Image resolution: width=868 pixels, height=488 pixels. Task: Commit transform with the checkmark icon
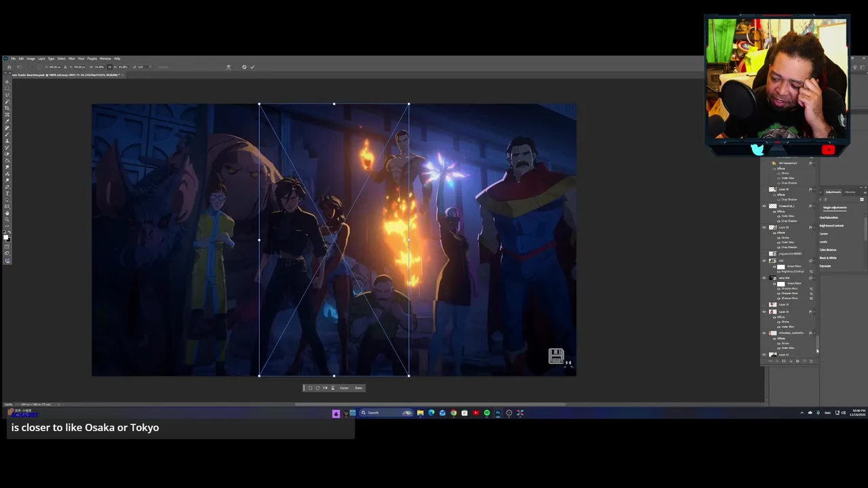[252, 67]
